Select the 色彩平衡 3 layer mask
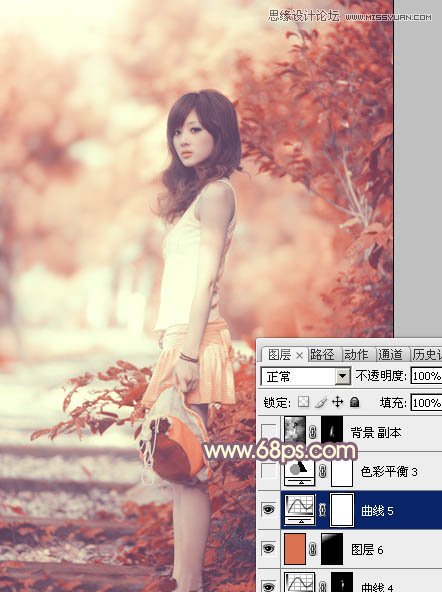Screen dimensions: 442x592 click(342, 472)
